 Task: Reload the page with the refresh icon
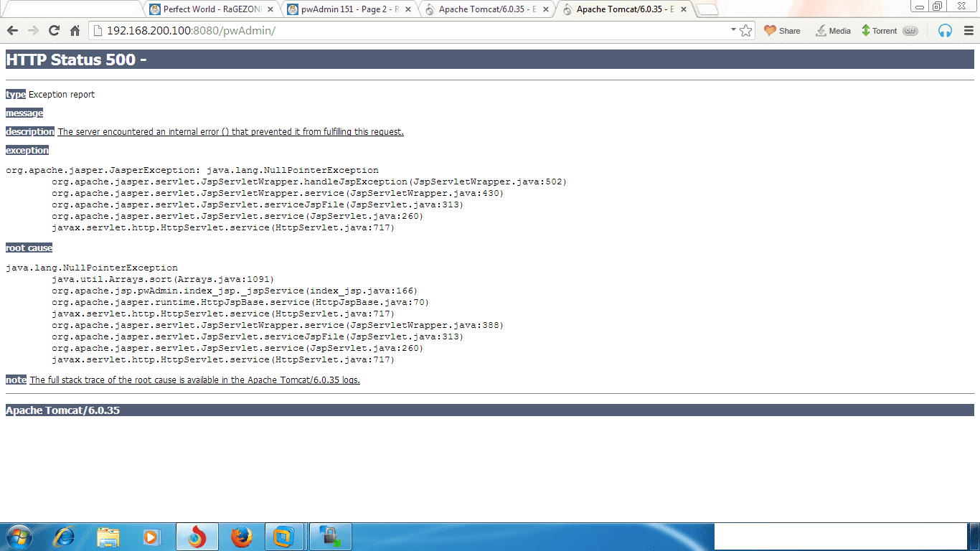click(54, 30)
